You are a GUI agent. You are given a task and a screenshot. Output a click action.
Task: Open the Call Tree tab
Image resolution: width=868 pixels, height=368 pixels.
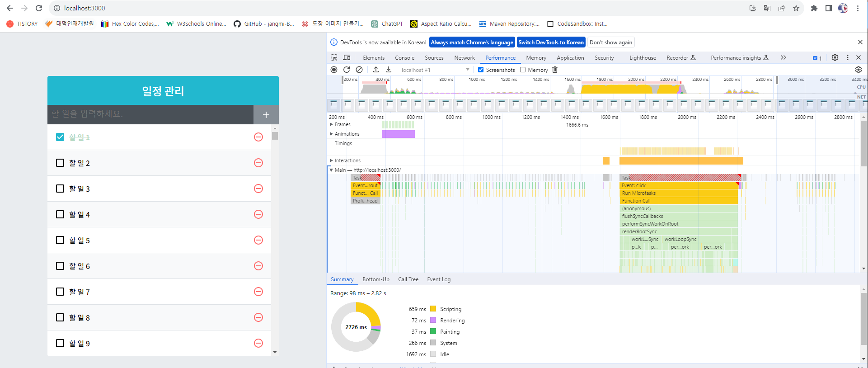pyautogui.click(x=408, y=279)
